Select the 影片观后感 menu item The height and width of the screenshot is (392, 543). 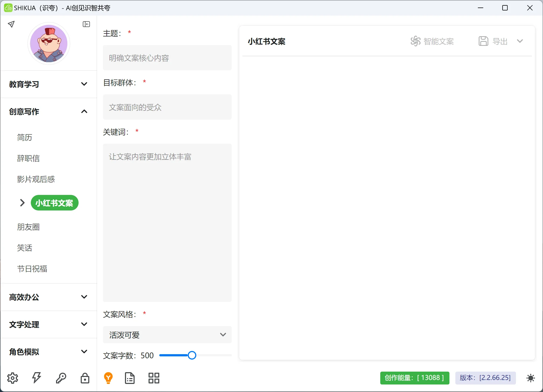coord(36,179)
